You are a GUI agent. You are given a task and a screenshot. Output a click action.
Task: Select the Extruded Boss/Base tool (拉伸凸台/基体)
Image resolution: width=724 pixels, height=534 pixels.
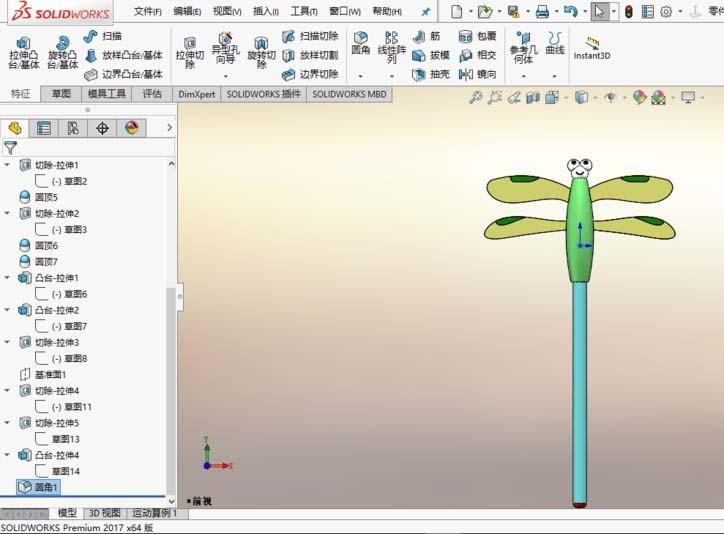pyautogui.click(x=24, y=53)
